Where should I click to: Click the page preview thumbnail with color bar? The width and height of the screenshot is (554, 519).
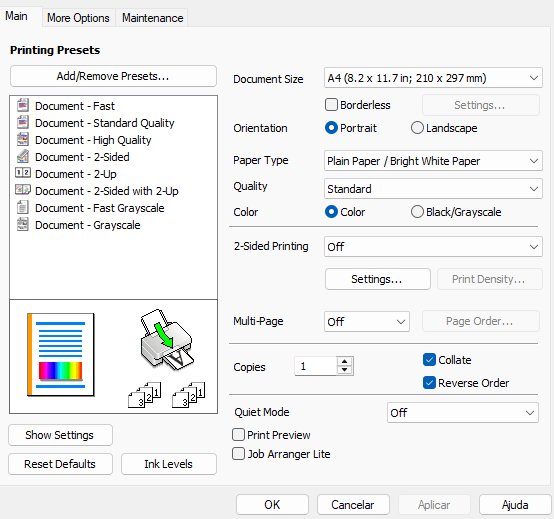pos(61,354)
